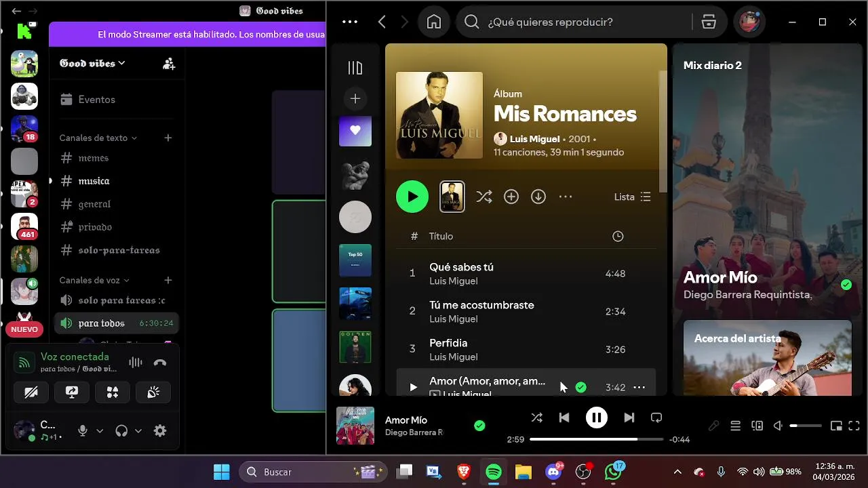Play the Mis Romances album
The image size is (868, 488).
click(x=412, y=197)
